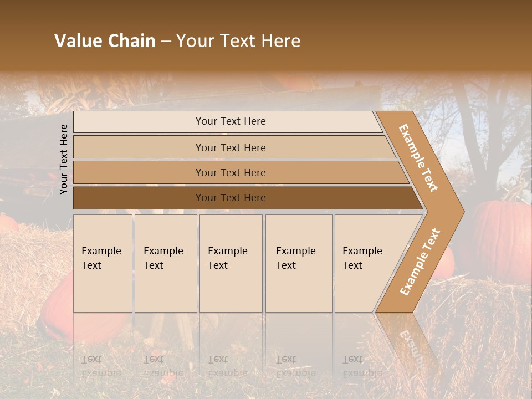Click "Your Text Here" in the slide title
This screenshot has height=399, width=532.
pyautogui.click(x=238, y=41)
